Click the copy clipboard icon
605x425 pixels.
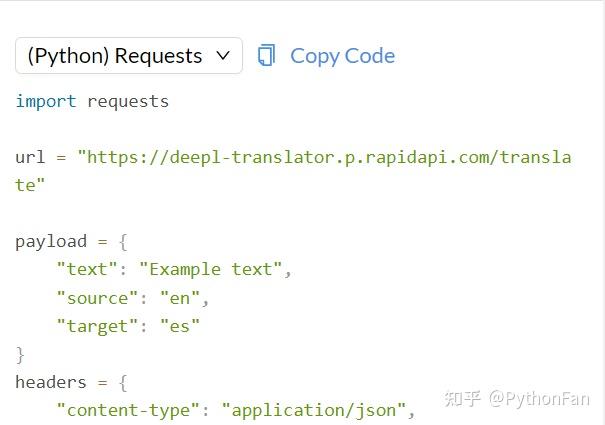point(266,55)
